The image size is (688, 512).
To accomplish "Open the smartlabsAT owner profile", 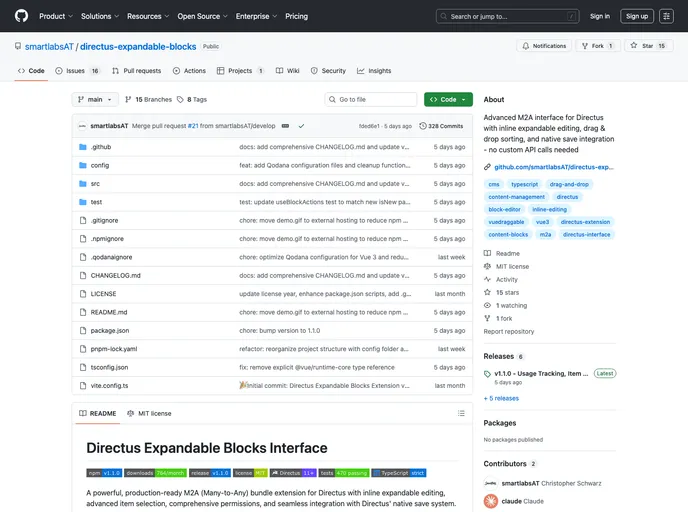I will tap(49, 47).
